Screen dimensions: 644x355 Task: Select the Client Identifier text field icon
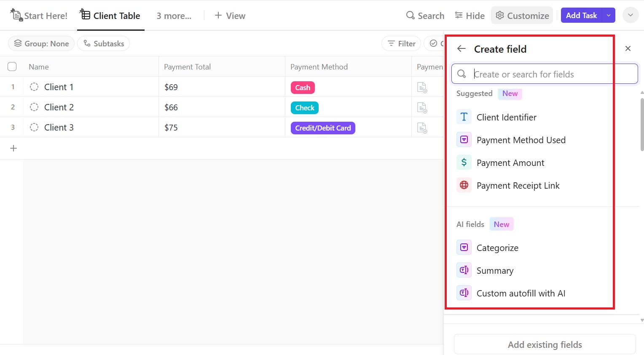tap(464, 117)
